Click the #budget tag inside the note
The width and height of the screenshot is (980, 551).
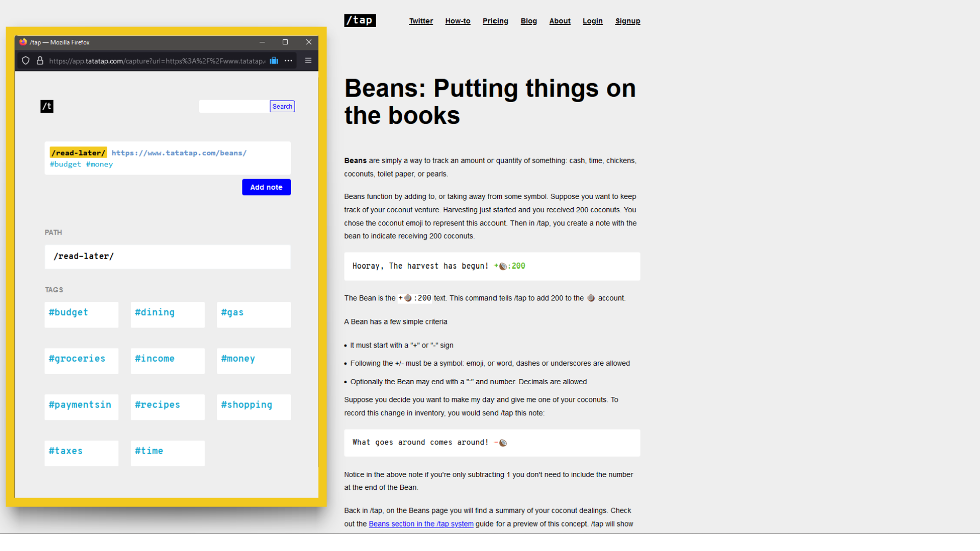pyautogui.click(x=65, y=164)
